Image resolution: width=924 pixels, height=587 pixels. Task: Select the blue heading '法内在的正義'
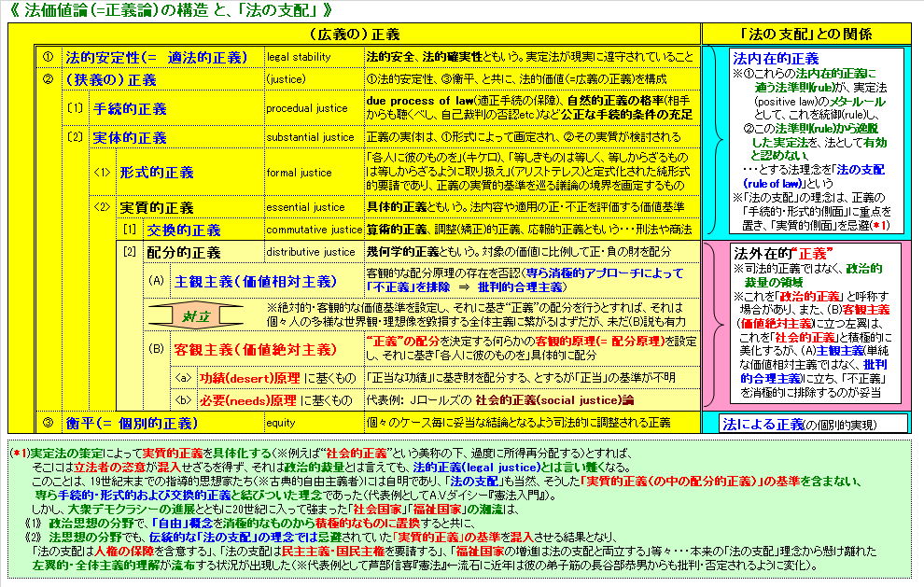777,59
